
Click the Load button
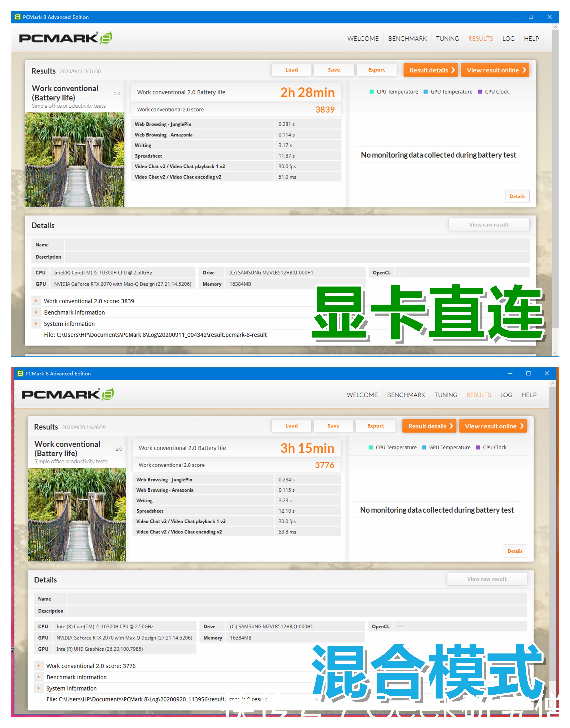point(291,70)
